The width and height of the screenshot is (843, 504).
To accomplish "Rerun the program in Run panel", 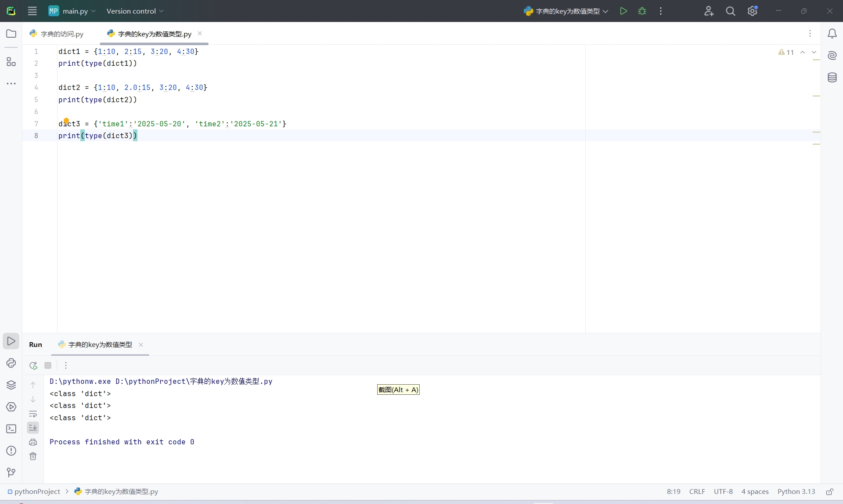I will pyautogui.click(x=33, y=365).
